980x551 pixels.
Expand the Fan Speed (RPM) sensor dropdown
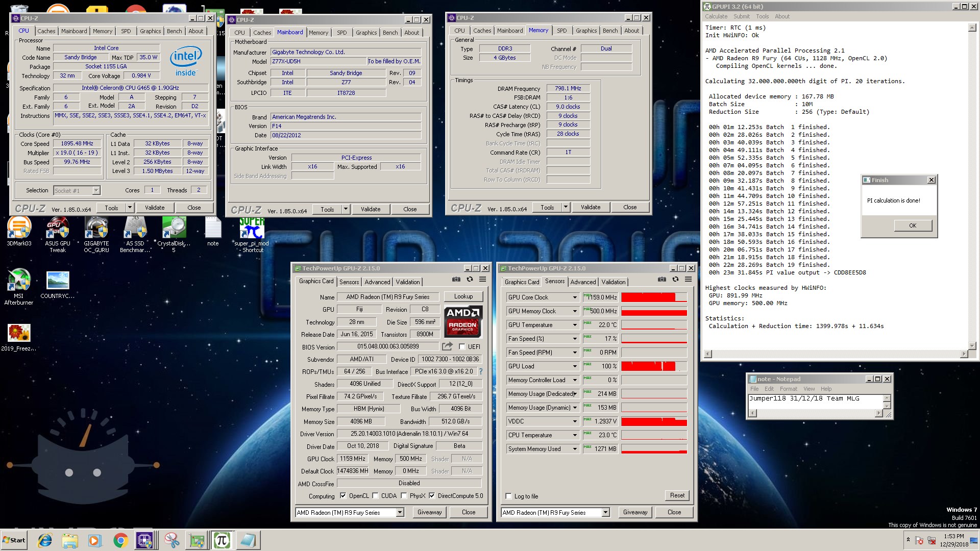coord(575,353)
